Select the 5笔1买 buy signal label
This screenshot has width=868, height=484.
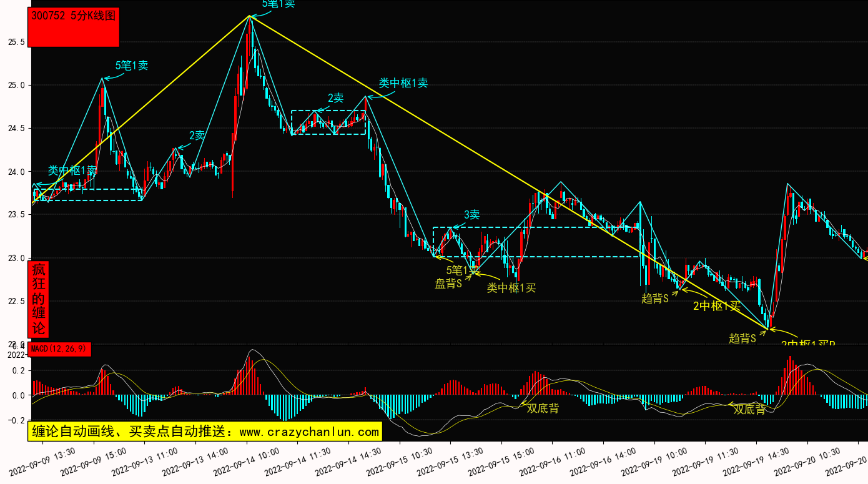(462, 270)
